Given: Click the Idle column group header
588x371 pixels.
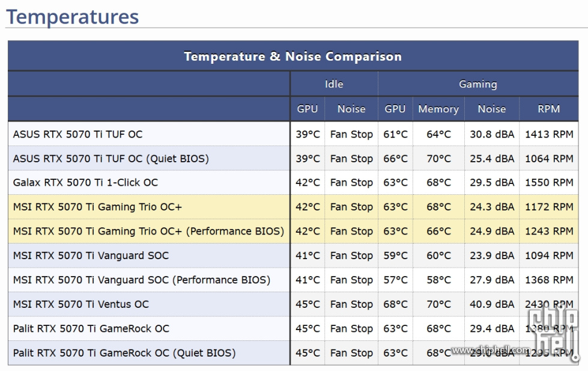Looking at the screenshot, I should [x=334, y=84].
